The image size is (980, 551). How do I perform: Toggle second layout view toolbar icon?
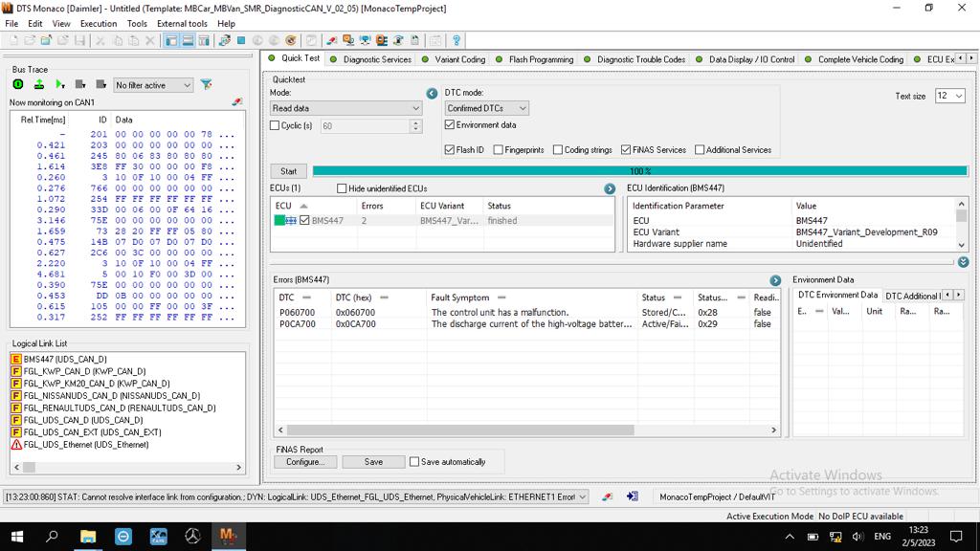click(x=188, y=40)
